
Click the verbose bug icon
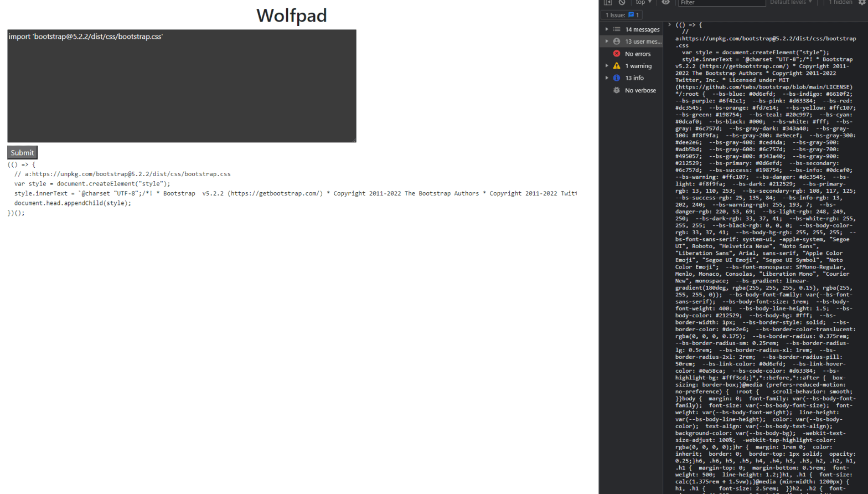point(617,90)
